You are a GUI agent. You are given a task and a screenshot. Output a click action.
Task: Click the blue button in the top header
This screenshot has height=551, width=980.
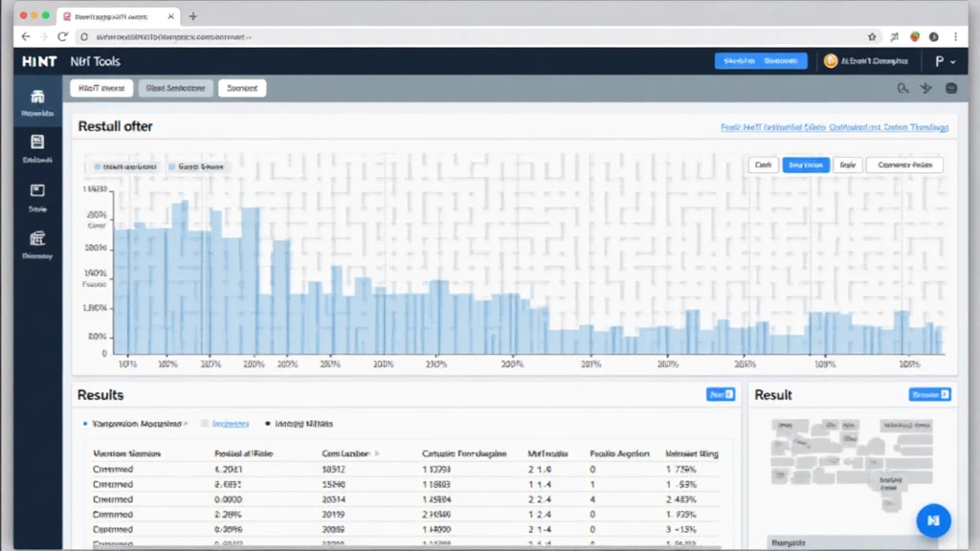tap(761, 61)
